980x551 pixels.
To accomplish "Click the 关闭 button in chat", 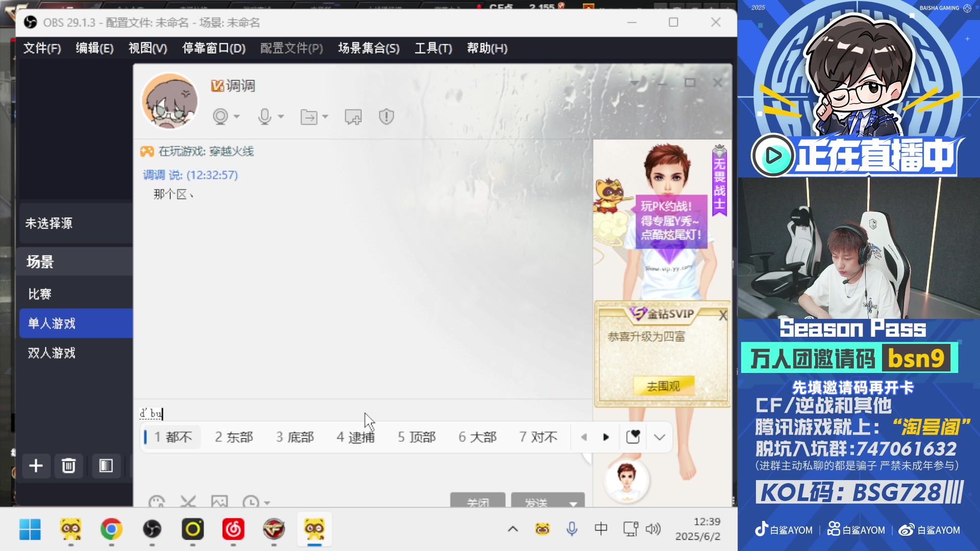I will tap(478, 501).
